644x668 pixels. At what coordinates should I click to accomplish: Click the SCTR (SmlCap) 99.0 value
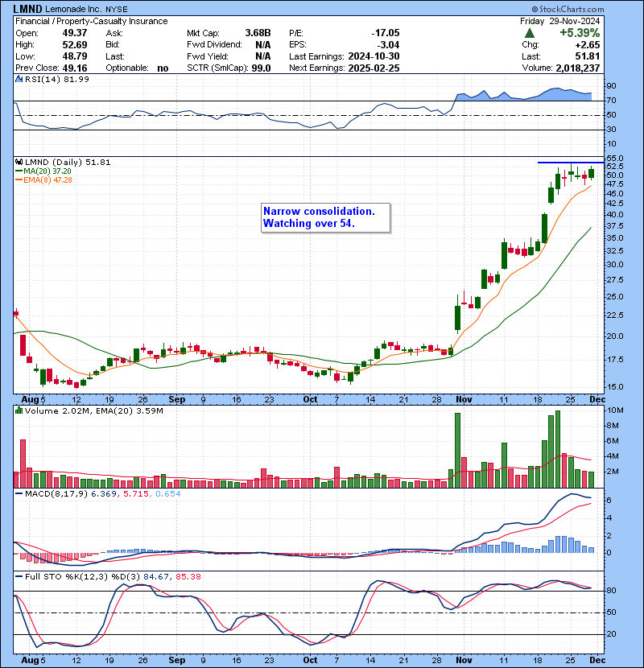click(x=262, y=68)
